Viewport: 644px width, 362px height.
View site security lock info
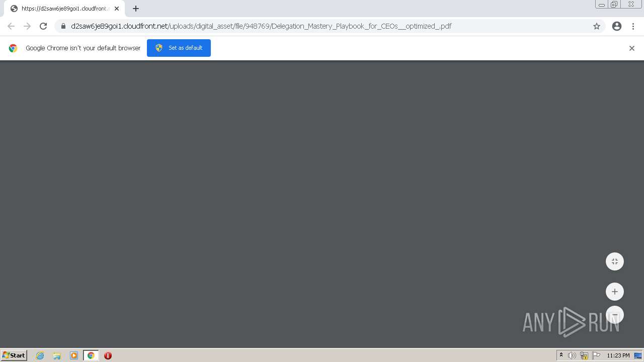click(x=63, y=26)
